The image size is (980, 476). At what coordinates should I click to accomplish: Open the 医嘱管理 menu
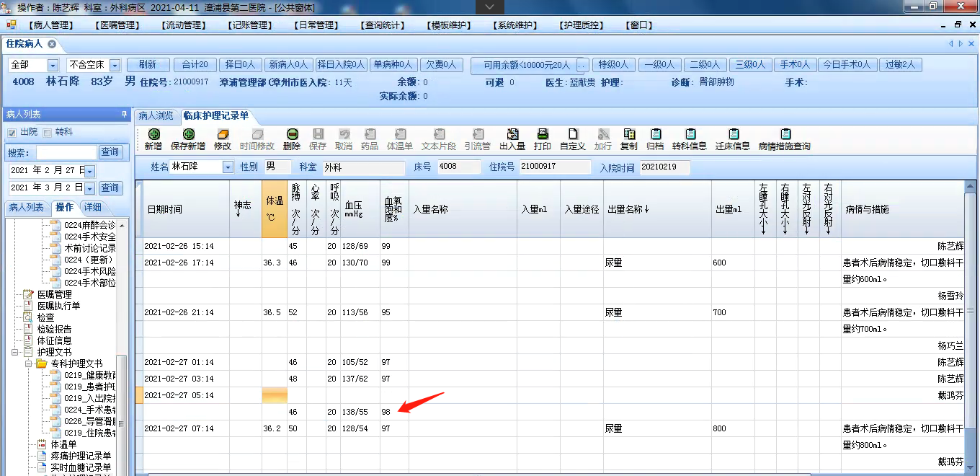tap(116, 25)
